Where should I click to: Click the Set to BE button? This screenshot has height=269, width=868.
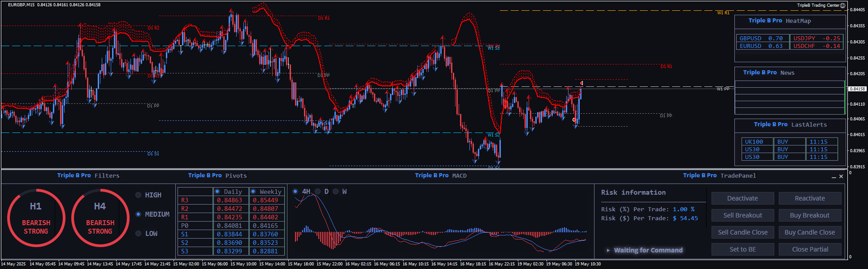coord(742,249)
